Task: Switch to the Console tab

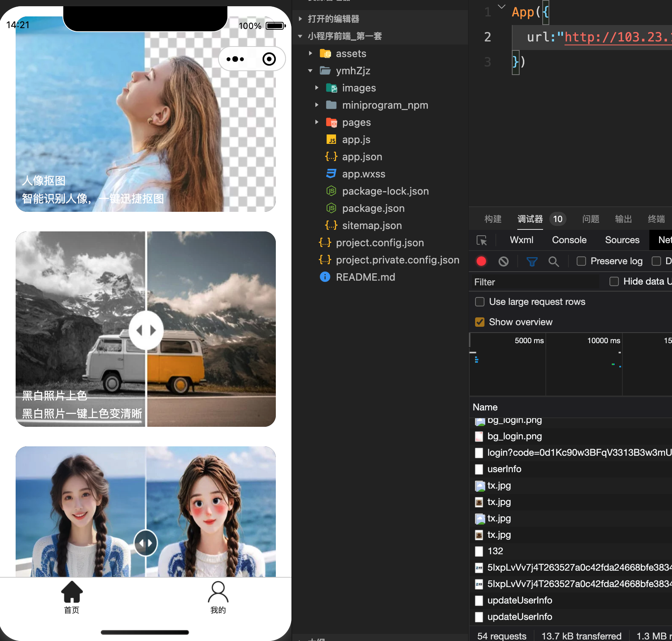Action: pyautogui.click(x=569, y=240)
